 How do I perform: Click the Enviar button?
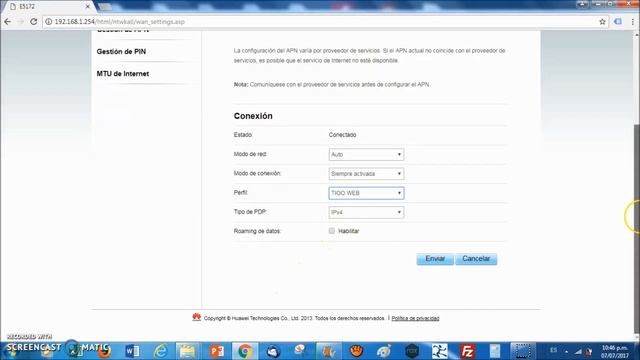point(435,259)
